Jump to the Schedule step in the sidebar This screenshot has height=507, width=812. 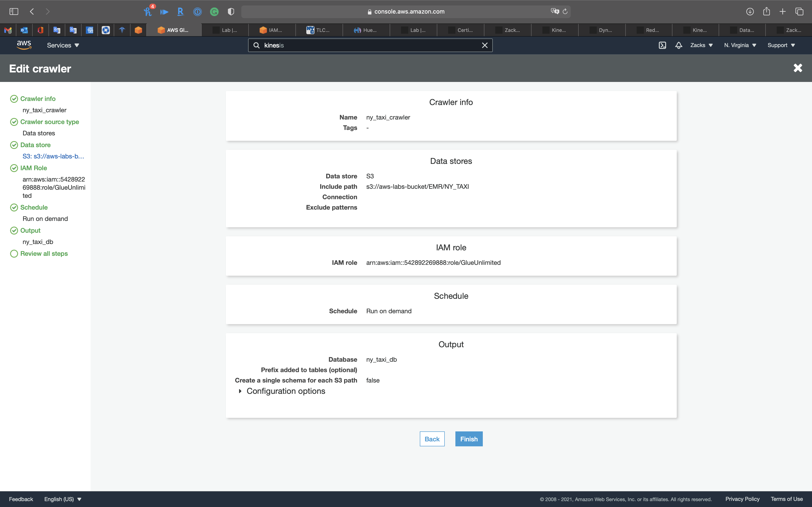point(34,207)
